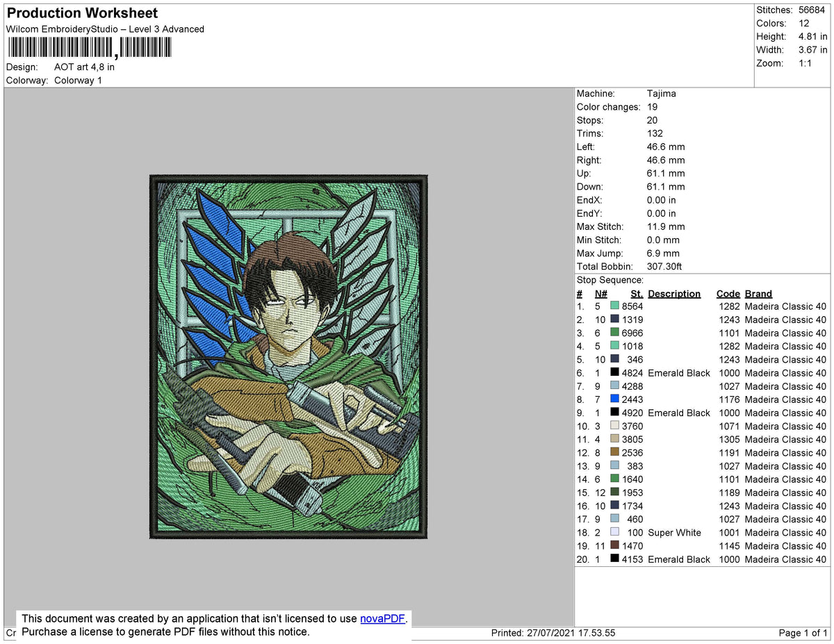Click the Max Stitch value 11.9 mm
The height and width of the screenshot is (644, 834).
pos(666,226)
